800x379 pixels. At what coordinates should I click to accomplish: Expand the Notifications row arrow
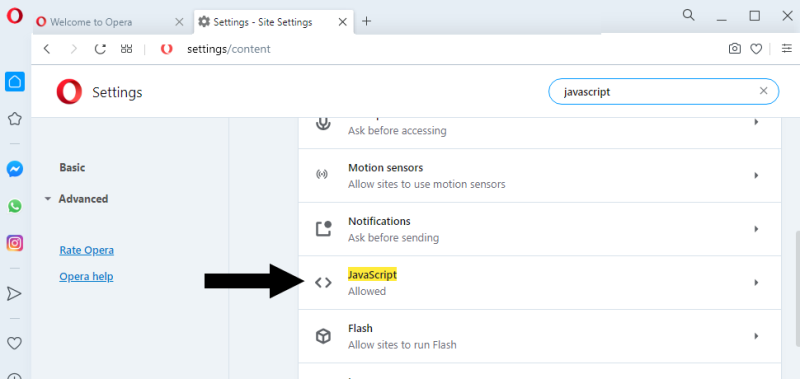(x=756, y=229)
